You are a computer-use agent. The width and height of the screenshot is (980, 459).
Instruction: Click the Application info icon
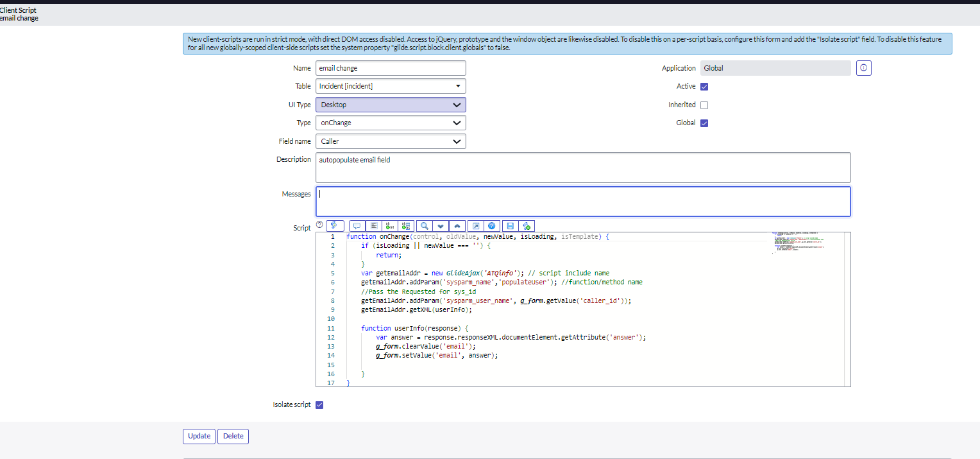tap(863, 68)
